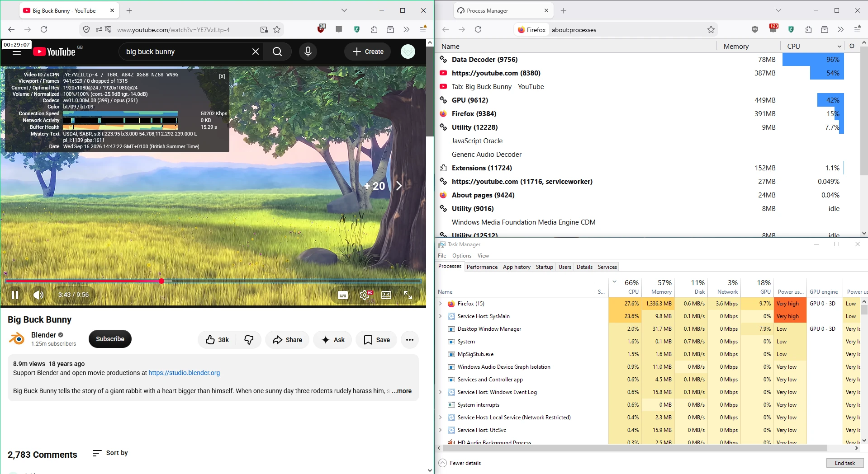This screenshot has width=868, height=474.
Task: Click the End task button
Action: (844, 463)
